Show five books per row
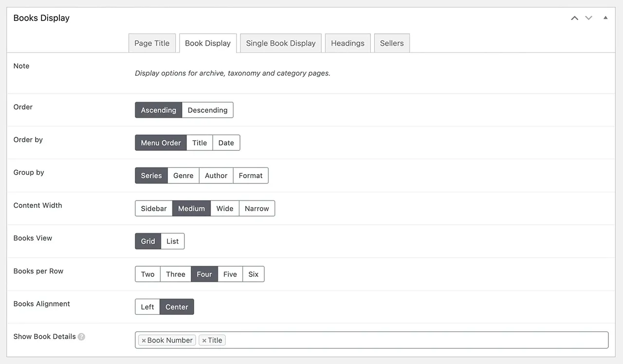 point(230,274)
